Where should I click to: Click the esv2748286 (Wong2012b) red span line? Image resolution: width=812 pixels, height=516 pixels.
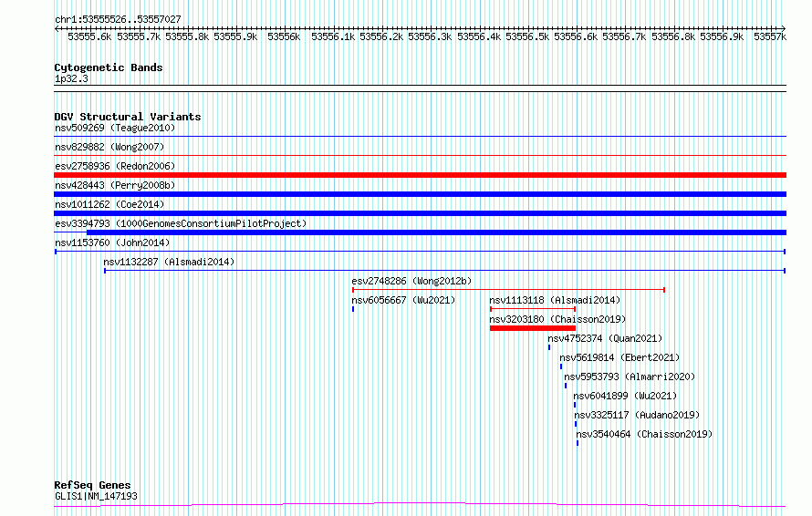[x=508, y=290]
